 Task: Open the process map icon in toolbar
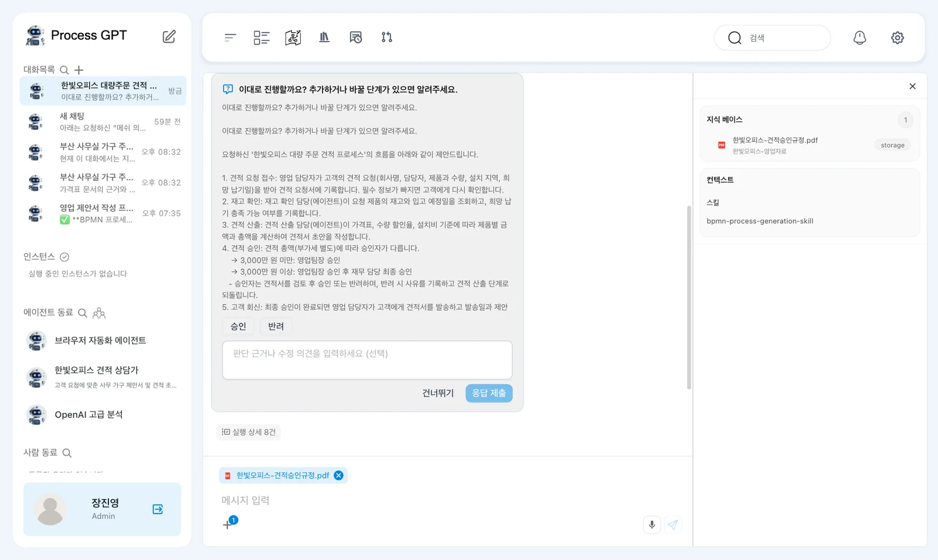(293, 37)
